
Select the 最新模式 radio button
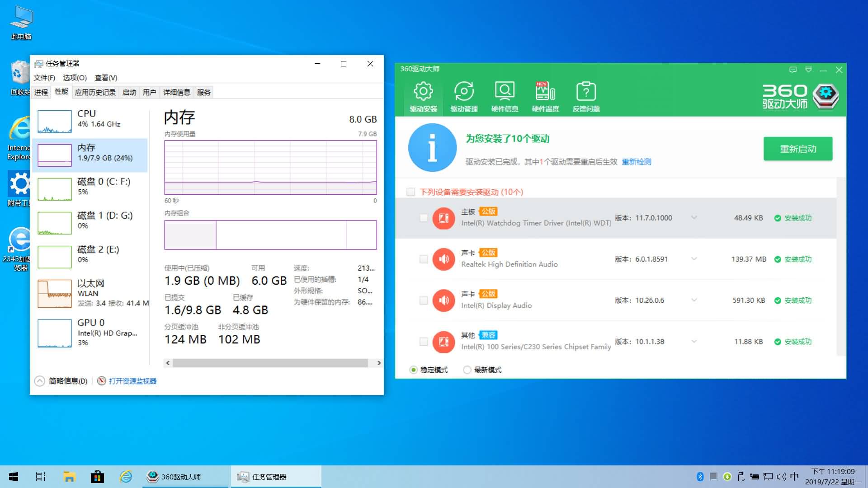point(467,370)
